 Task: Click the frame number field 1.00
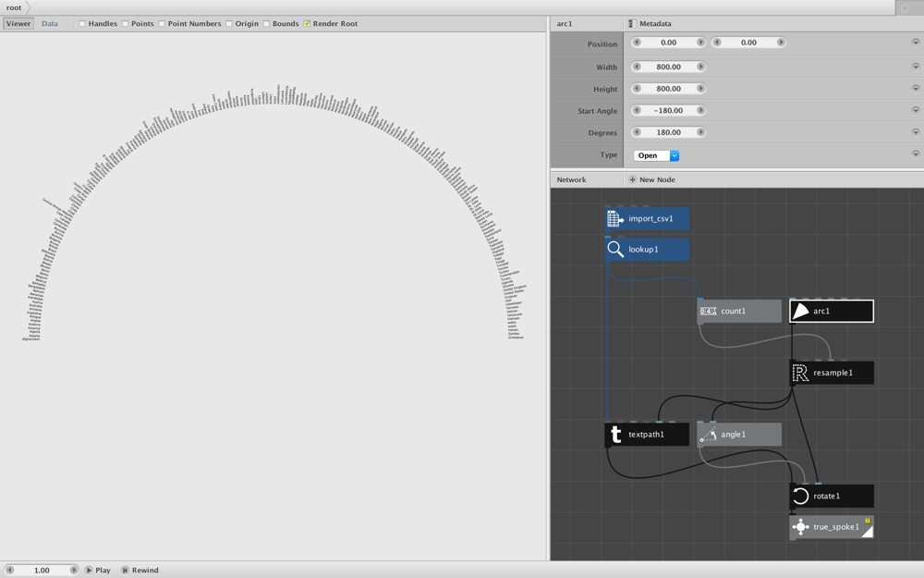(42, 570)
